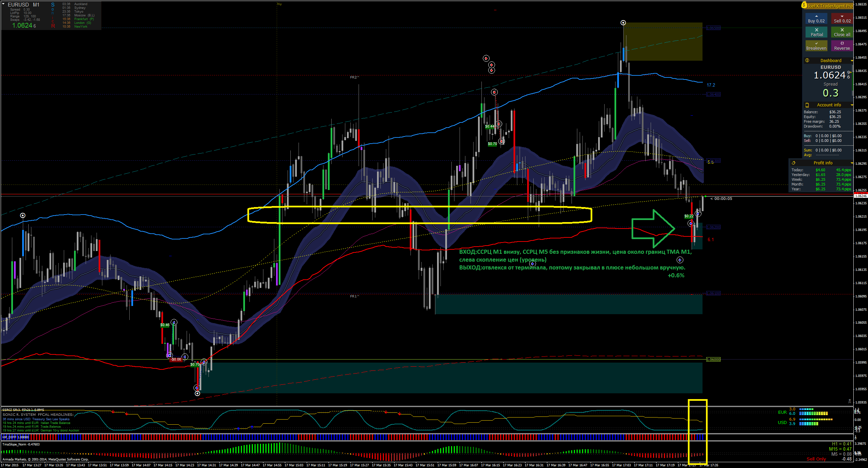Click the German 10-y Bond Auction news line
868x468 pixels.
pos(41,430)
